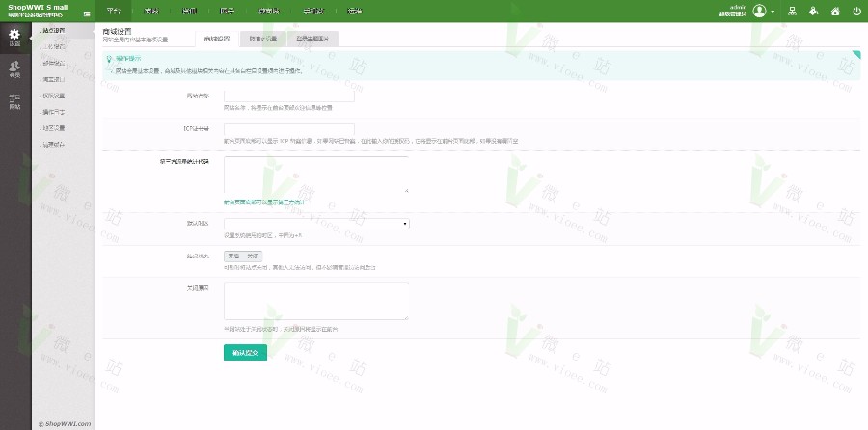Open the 防灌水设置 tab
Viewport: 868px width, 430px height.
click(263, 39)
